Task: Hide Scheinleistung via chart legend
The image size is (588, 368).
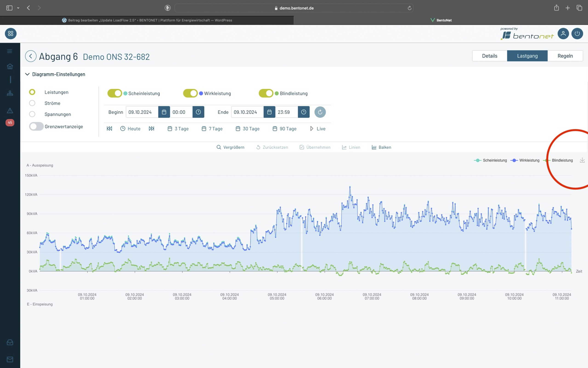Action: (x=490, y=160)
